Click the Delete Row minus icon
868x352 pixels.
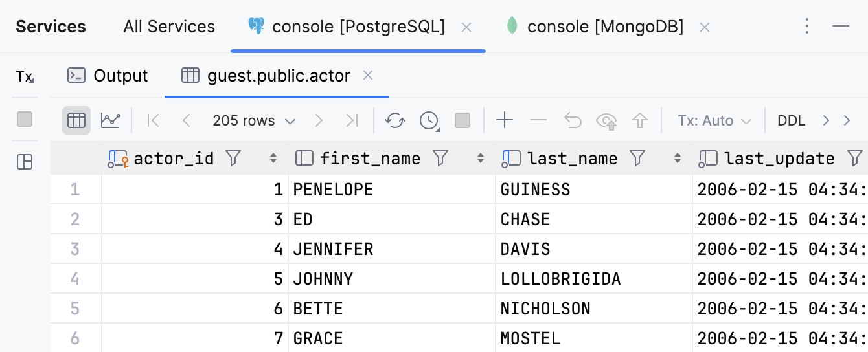(538, 120)
